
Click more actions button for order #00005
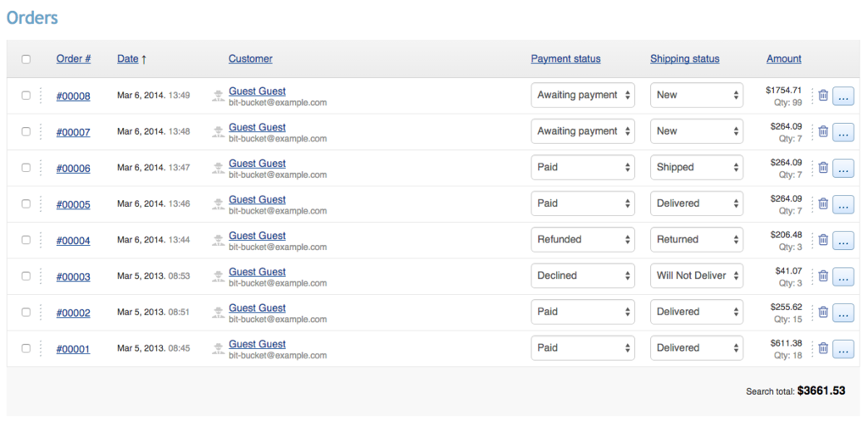[843, 204]
